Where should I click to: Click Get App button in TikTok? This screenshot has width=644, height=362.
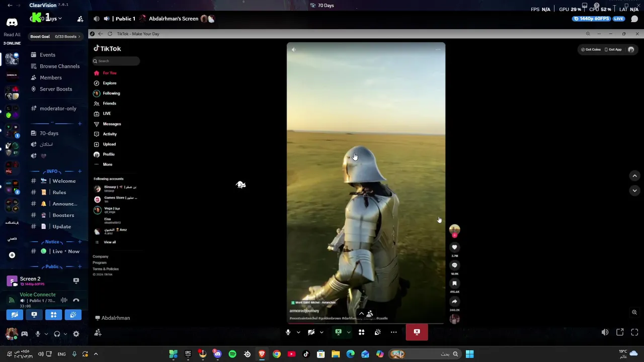pyautogui.click(x=613, y=49)
